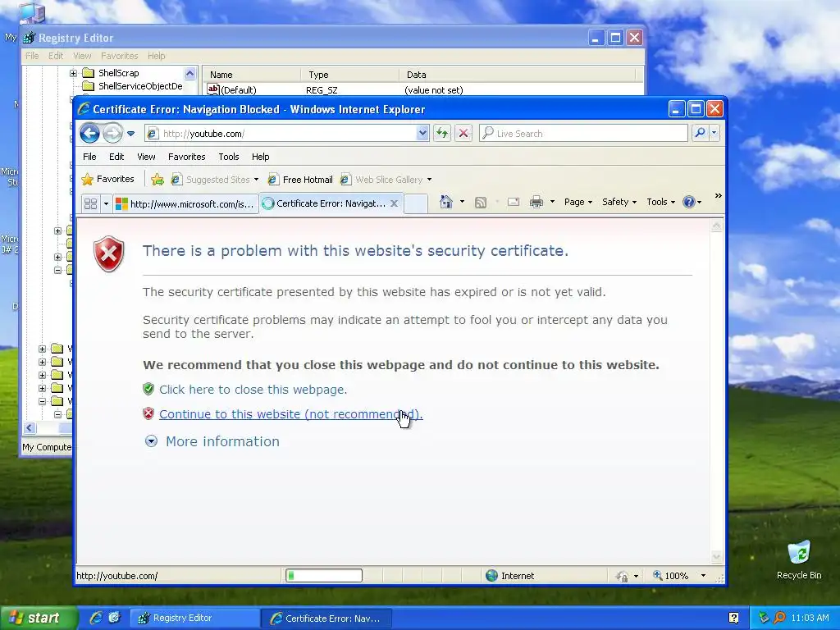Switch to the microsoft.com tab
The width and height of the screenshot is (840, 630).
(x=185, y=203)
